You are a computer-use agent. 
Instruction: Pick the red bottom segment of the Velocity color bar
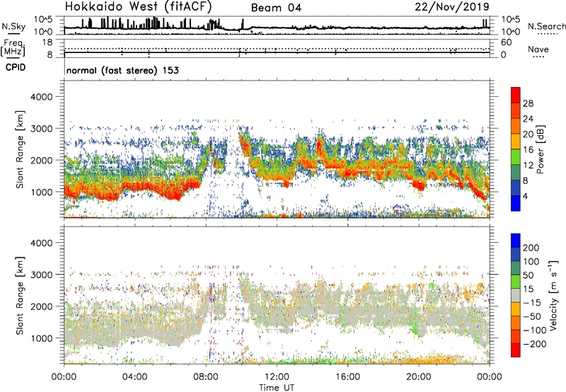click(516, 350)
